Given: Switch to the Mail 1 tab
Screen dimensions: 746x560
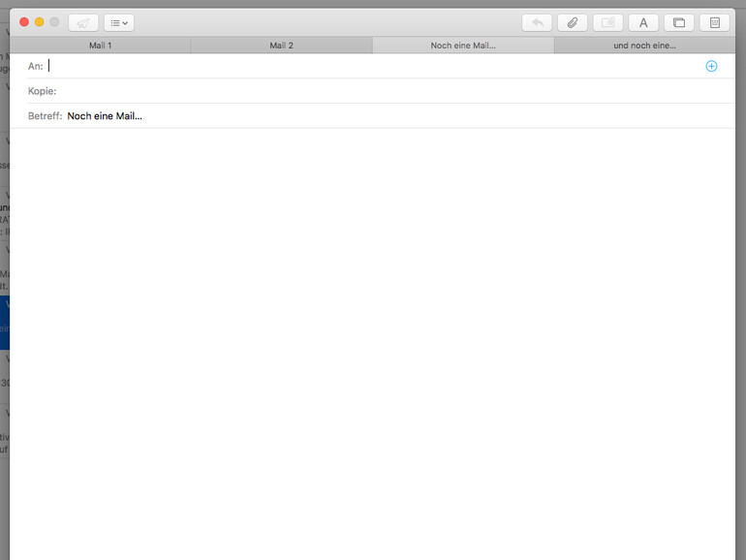Looking at the screenshot, I should 101,46.
